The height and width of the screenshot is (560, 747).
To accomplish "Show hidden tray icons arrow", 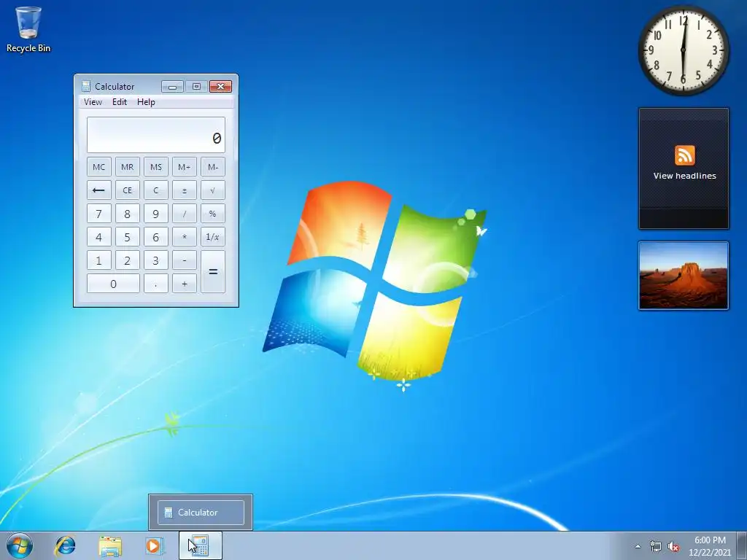I will pos(638,546).
